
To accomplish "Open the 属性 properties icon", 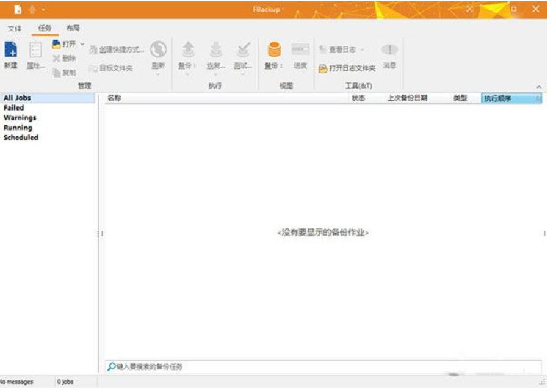I will click(35, 51).
